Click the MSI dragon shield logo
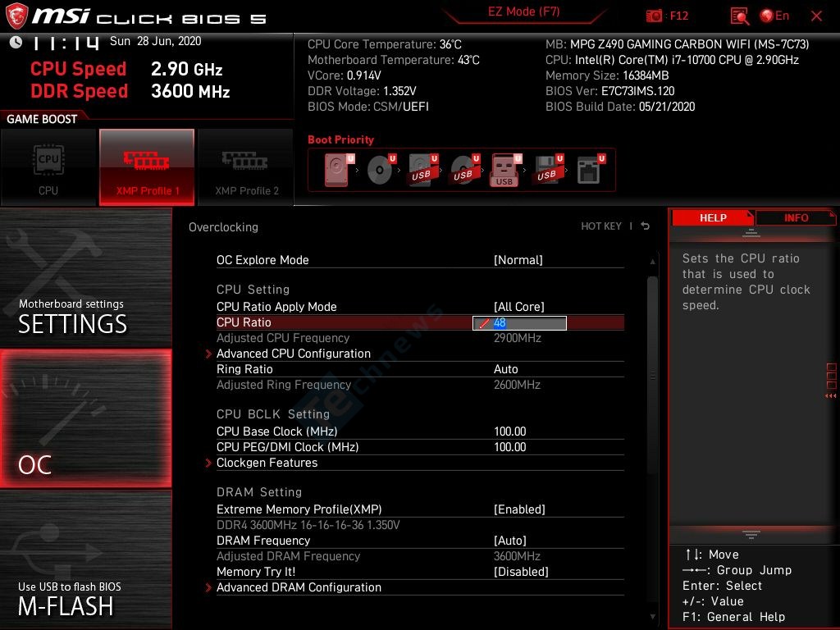840x630 pixels. (x=16, y=16)
